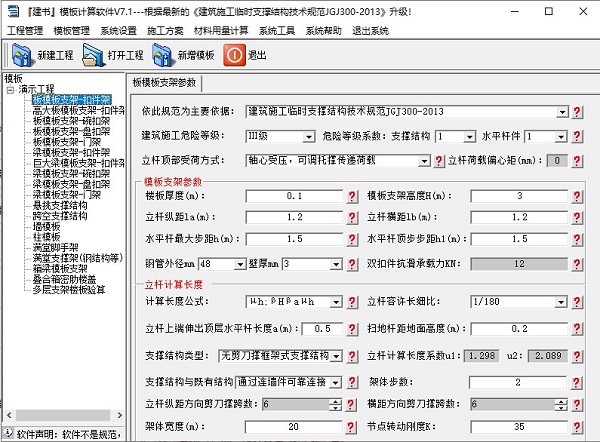Screen dimensions: 600x442
Task: Open help icon for 立杆纵距la
Action: coord(352,217)
